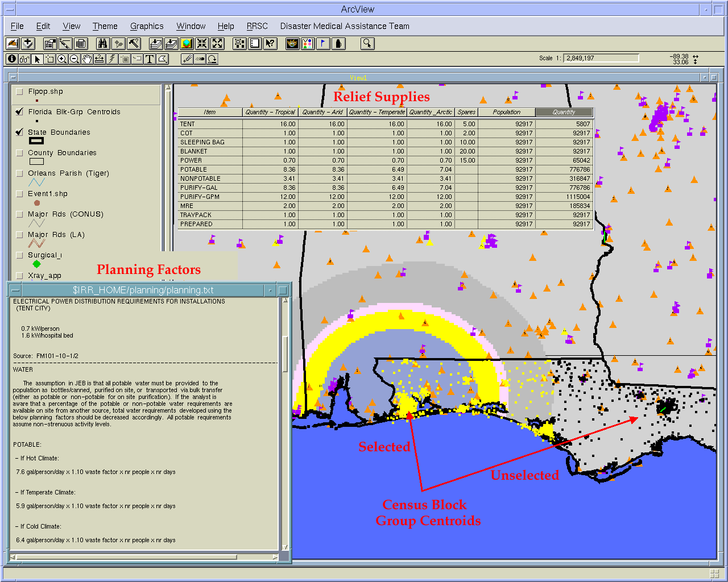Uncheck the State Boundaries theme
728x582 pixels.
20,132
